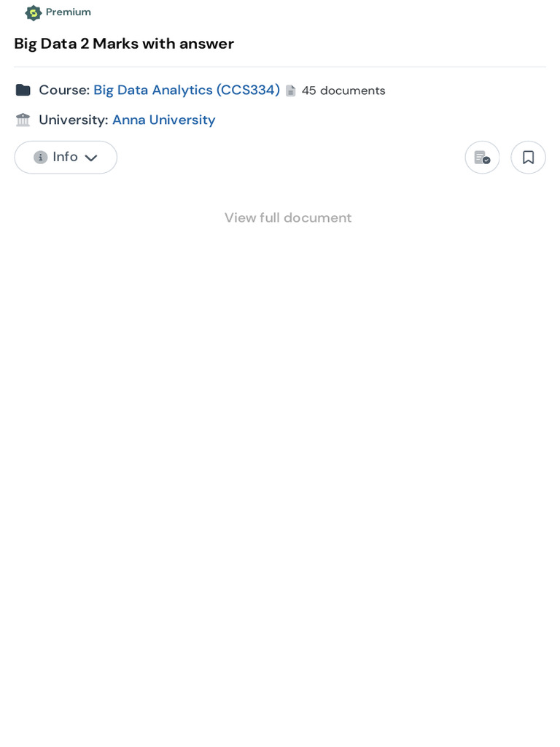The height and width of the screenshot is (747, 560).
Task: Open the Anna University link
Action: pos(164,120)
